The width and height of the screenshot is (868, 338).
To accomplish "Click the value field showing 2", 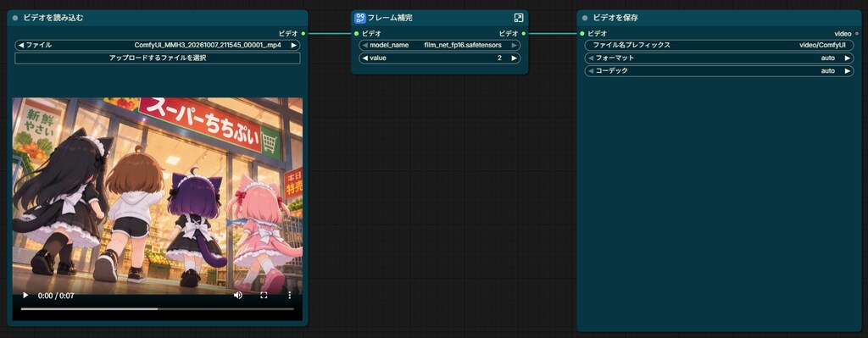I will coord(440,58).
